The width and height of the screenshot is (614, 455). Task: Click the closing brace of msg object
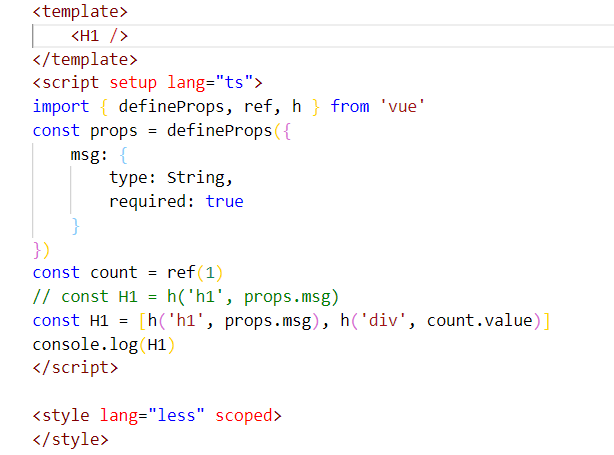[76, 226]
